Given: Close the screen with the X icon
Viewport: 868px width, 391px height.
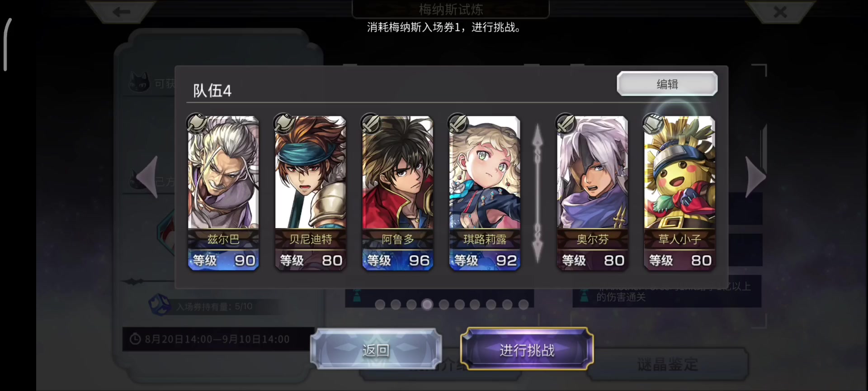Looking at the screenshot, I should [780, 12].
